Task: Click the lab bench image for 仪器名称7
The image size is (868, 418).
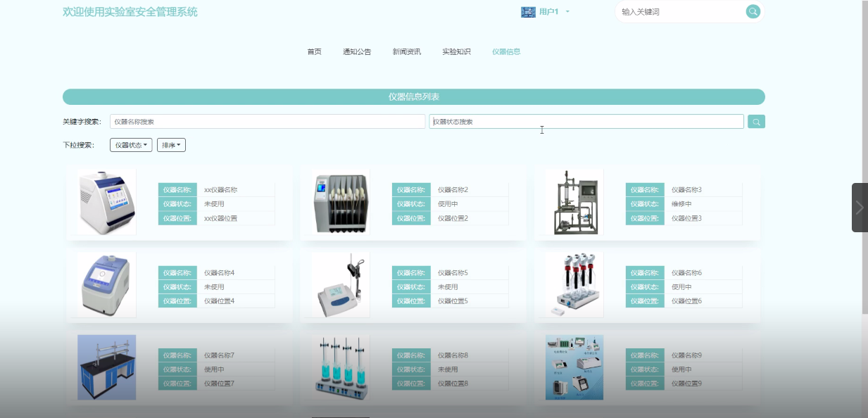Action: click(x=105, y=367)
